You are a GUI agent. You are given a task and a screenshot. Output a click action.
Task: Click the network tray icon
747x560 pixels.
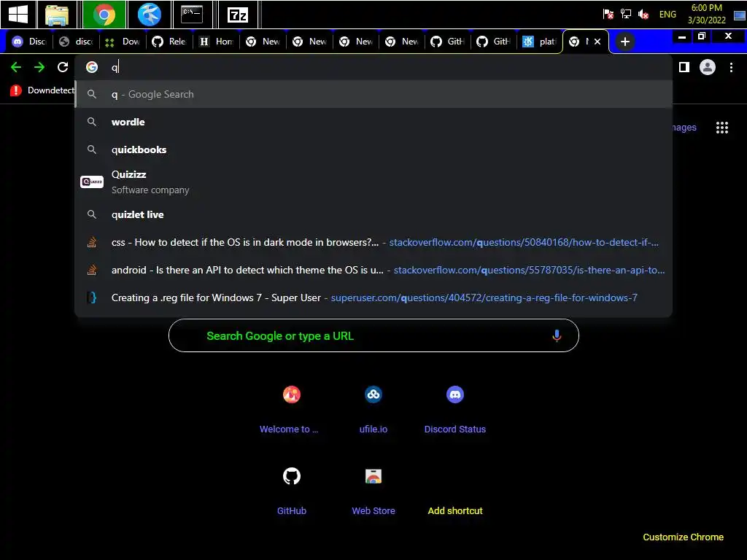tap(626, 15)
